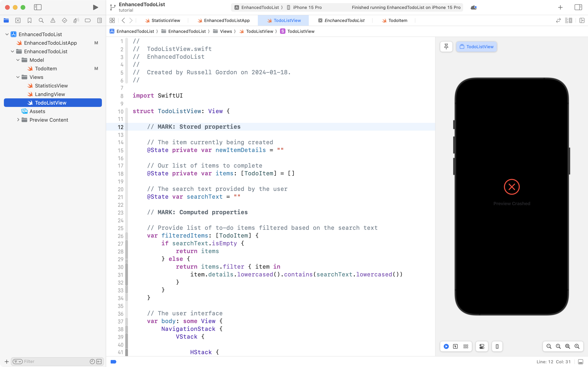Screen dimensions: 588x367
Task: Show the right inspector panel
Action: [578, 7]
